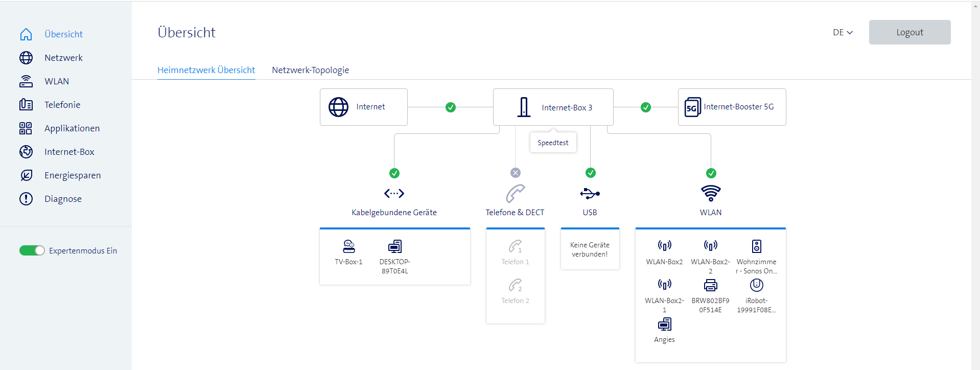The height and width of the screenshot is (370, 980).
Task: Select the Angies computer device
Action: tap(664, 325)
